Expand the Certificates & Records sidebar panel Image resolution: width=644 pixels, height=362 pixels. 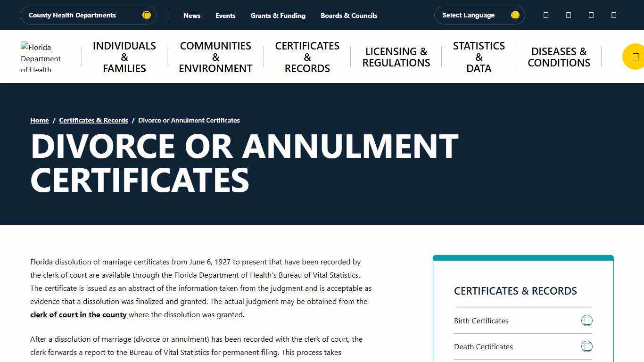point(515,291)
